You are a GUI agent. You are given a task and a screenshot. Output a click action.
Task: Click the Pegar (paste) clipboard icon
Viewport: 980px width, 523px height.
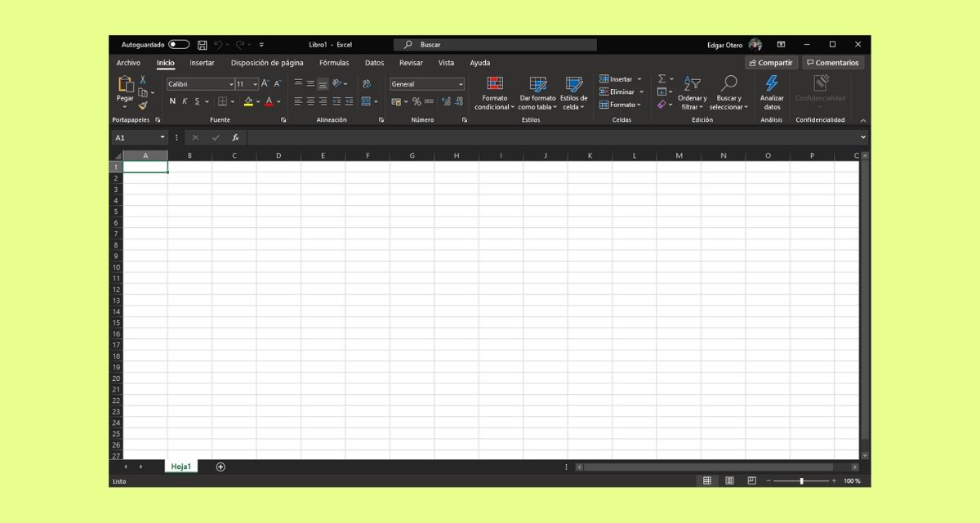click(125, 83)
